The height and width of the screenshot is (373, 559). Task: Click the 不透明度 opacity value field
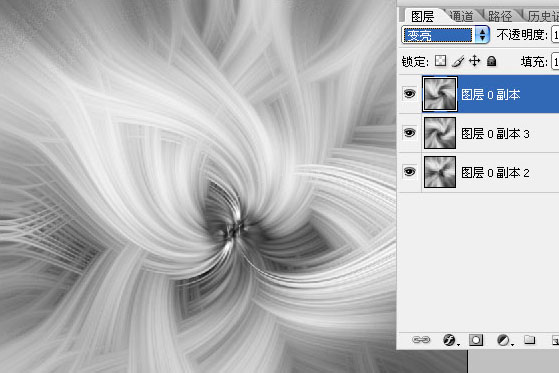[x=555, y=35]
